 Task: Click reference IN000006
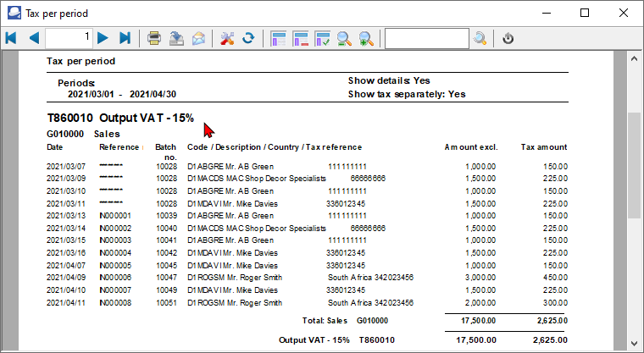(x=115, y=278)
